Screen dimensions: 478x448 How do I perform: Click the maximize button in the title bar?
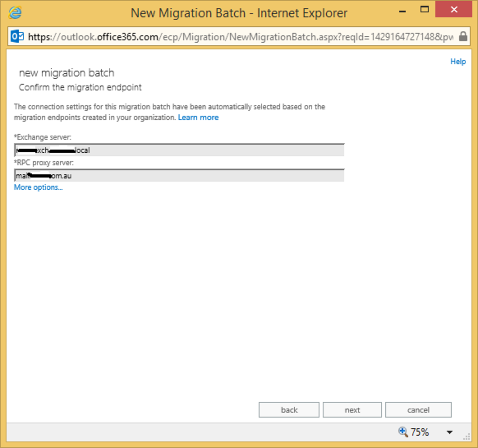(425, 9)
